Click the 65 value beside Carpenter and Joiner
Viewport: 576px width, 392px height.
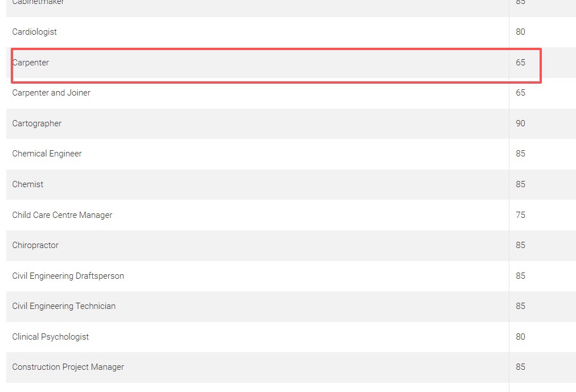point(520,93)
